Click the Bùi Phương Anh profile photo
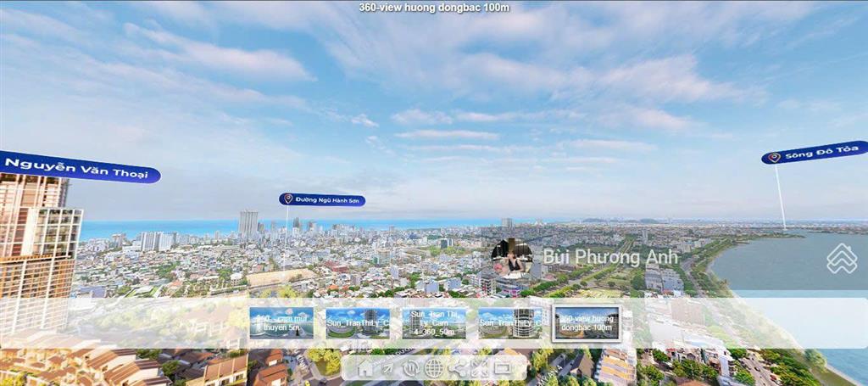Screen dimensions: 868x386 [x=512, y=257]
